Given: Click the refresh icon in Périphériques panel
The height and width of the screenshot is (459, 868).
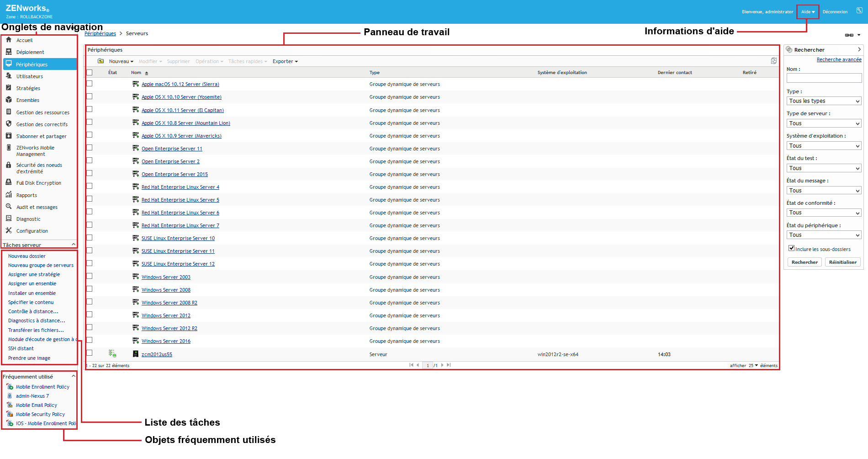Looking at the screenshot, I should click(773, 61).
